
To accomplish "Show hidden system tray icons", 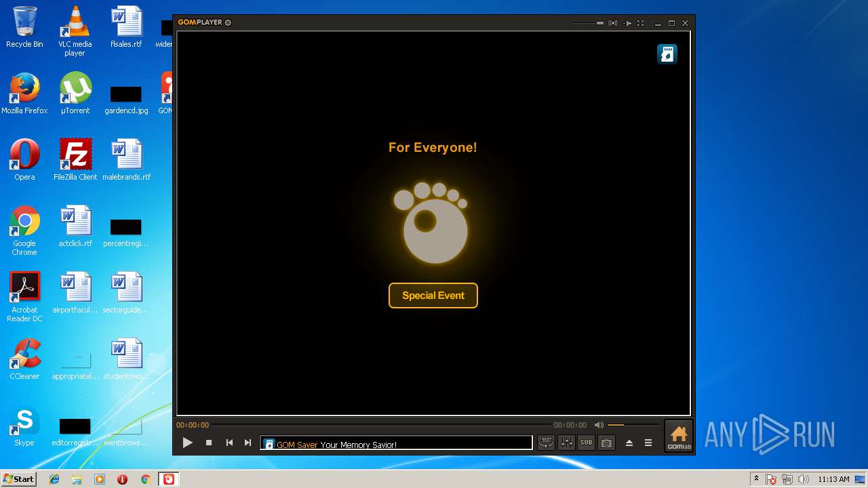I will click(x=756, y=479).
